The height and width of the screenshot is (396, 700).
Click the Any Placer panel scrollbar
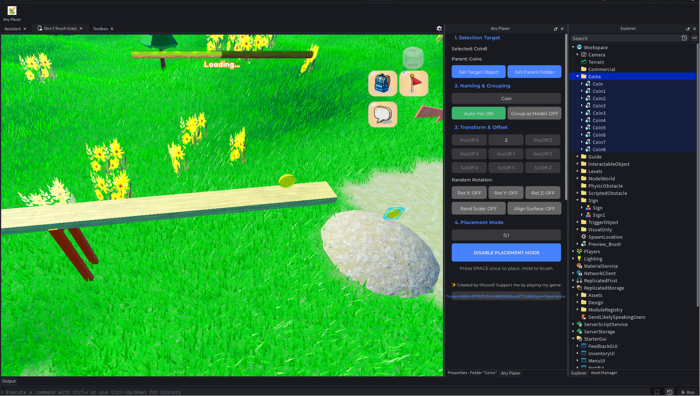(x=566, y=117)
